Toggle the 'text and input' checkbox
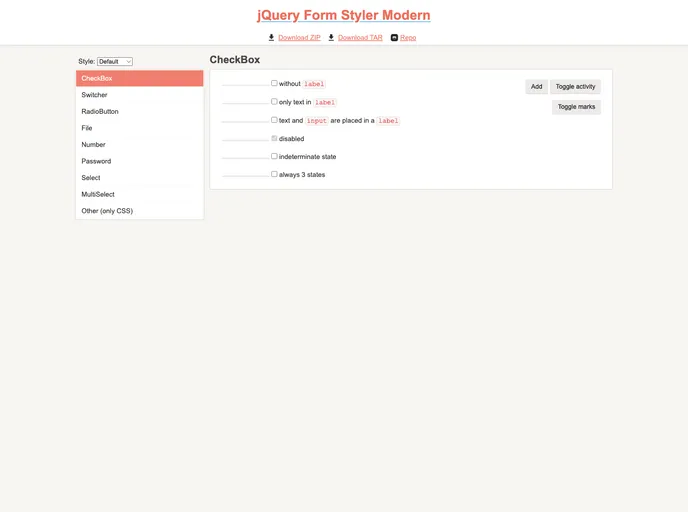The width and height of the screenshot is (688, 512). coord(274,120)
